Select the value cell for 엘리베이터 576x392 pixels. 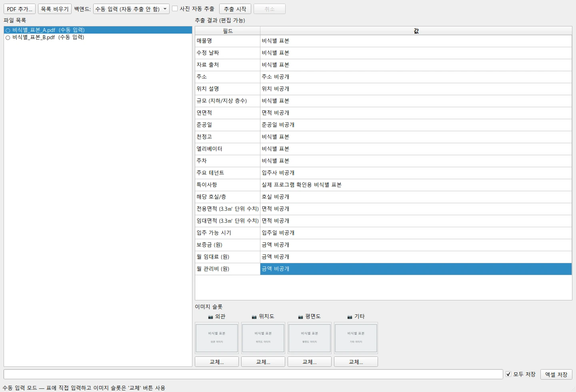point(416,149)
